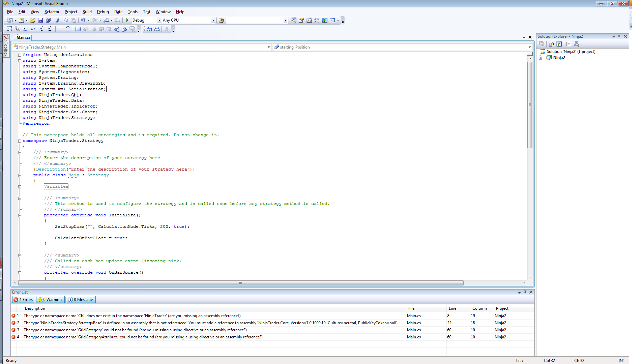The width and height of the screenshot is (644, 364).
Task: Click the find combo box in the toolbar
Action: [x=256, y=21]
